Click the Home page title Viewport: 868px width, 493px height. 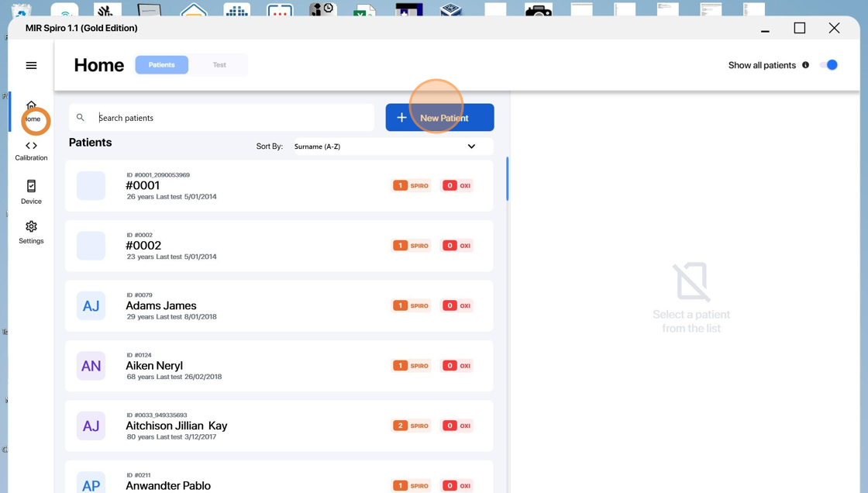(x=99, y=65)
